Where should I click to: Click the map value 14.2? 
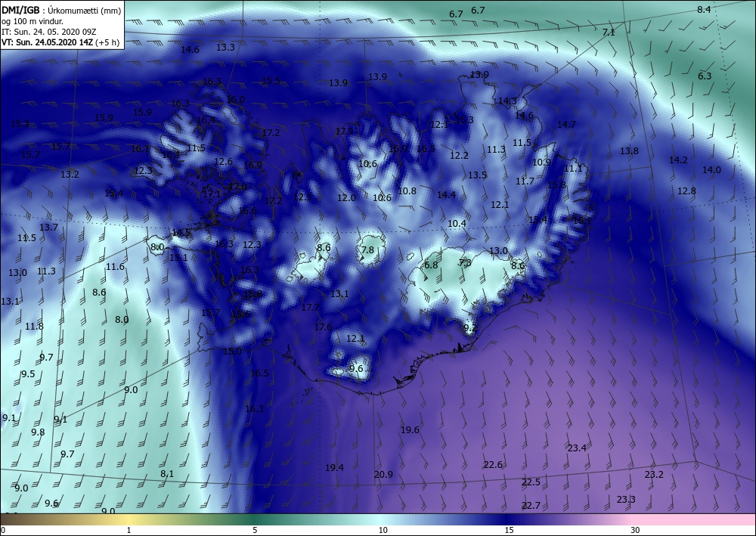pos(678,160)
